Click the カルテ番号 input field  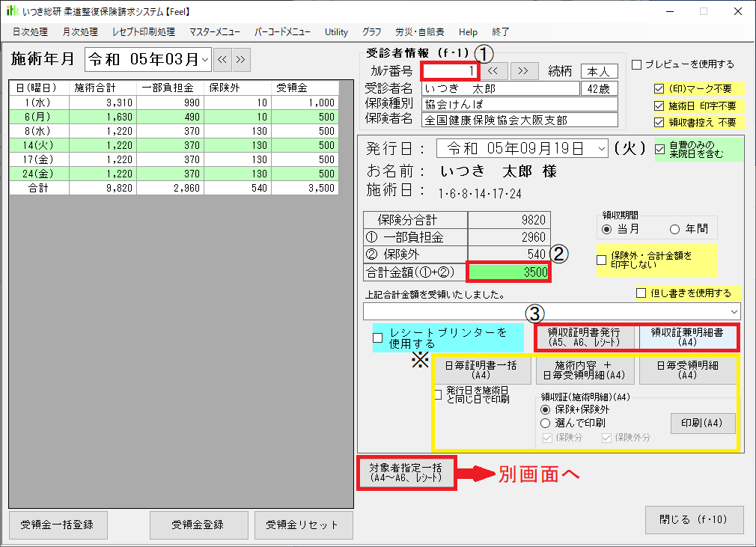[450, 71]
